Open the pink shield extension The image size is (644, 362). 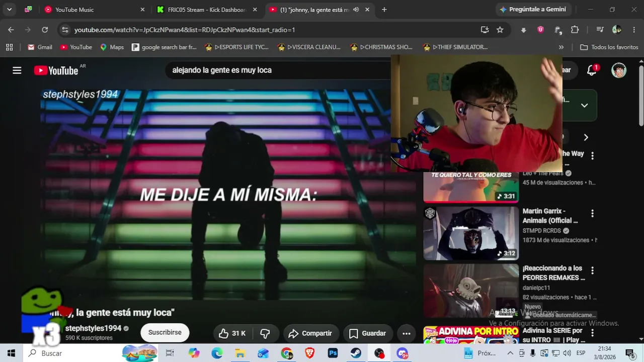click(540, 30)
